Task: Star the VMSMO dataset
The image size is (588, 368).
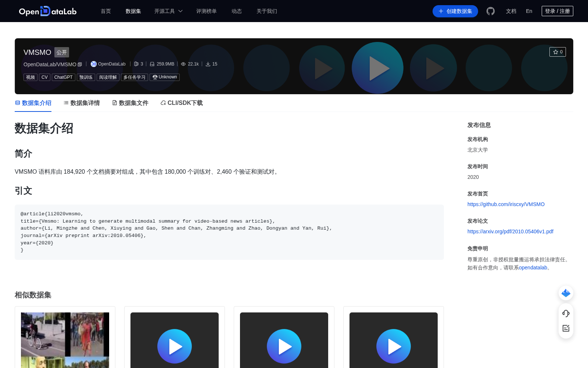Action: [558, 52]
